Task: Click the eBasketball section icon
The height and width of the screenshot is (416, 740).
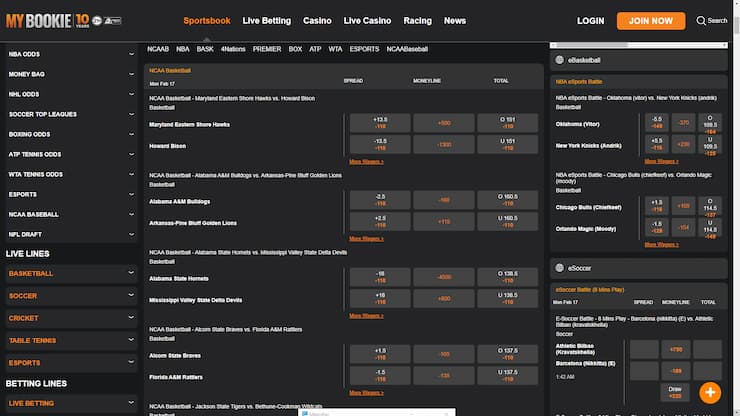Action: 559,60
